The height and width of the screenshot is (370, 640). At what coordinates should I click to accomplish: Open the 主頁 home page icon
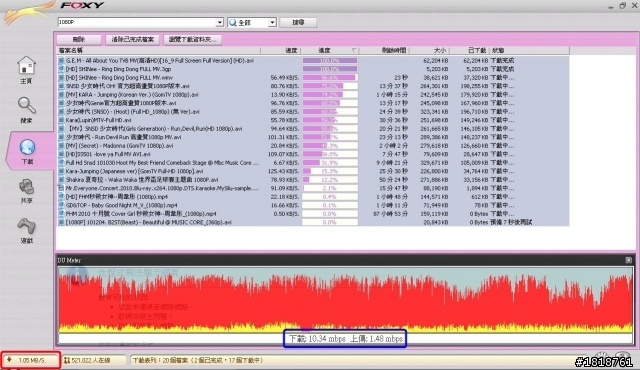pyautogui.click(x=27, y=66)
